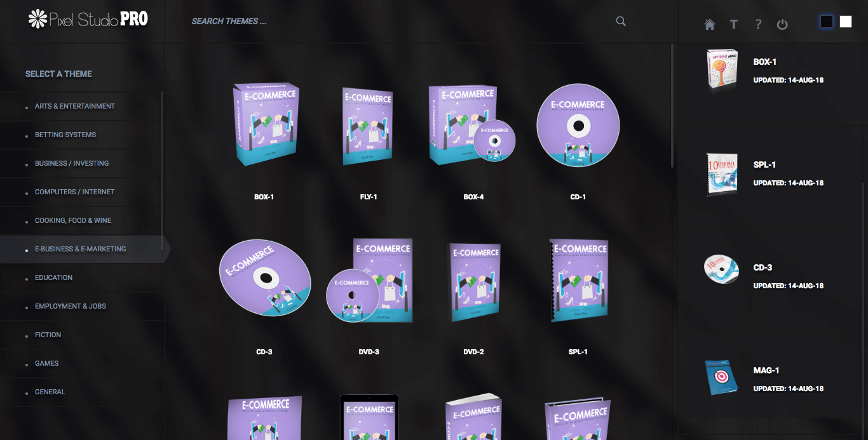The image size is (868, 440).
Task: Select the Computers / Internet theme
Action: point(81,192)
